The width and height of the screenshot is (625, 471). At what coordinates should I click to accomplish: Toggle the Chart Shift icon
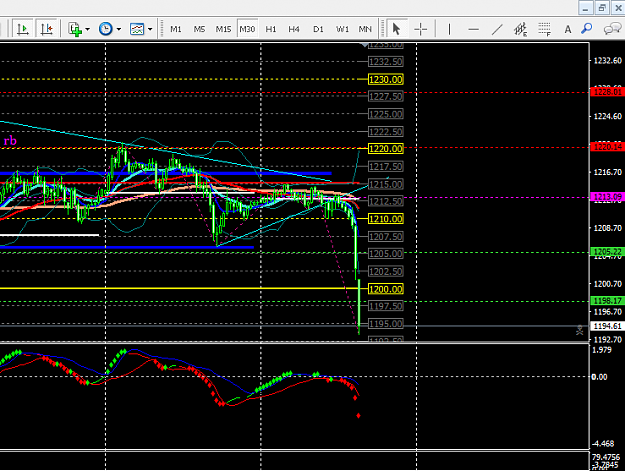click(46, 29)
